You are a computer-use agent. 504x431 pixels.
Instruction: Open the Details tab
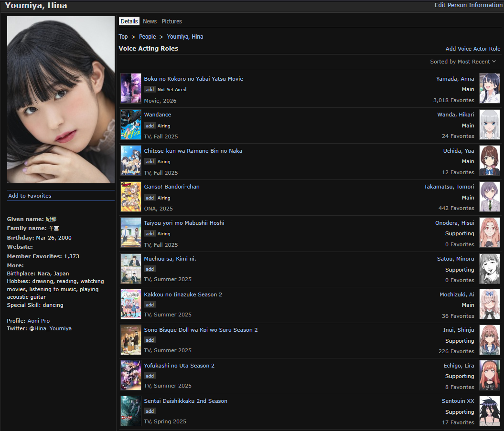[x=129, y=21]
